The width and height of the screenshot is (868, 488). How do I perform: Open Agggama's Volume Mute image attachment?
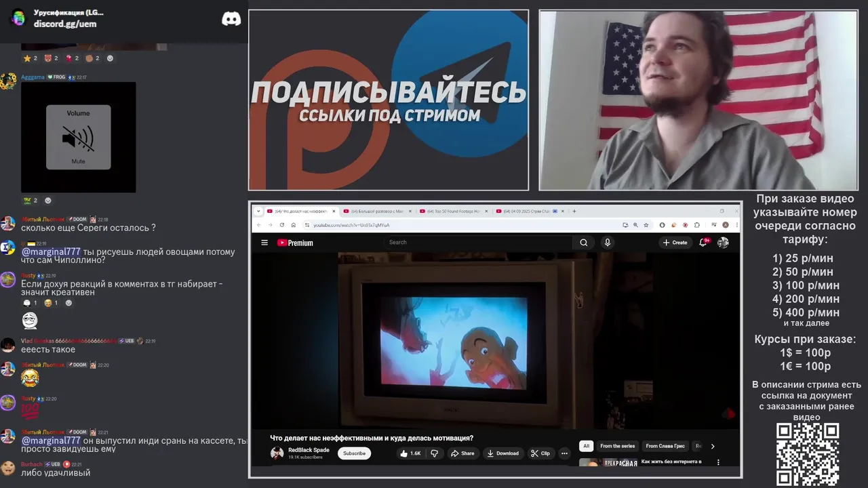tap(78, 137)
